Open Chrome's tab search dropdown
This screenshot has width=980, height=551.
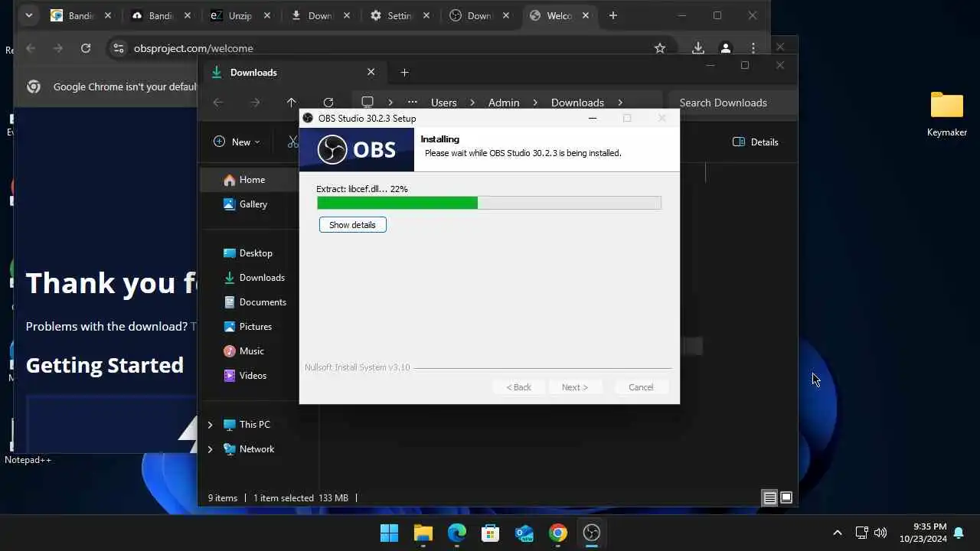28,15
